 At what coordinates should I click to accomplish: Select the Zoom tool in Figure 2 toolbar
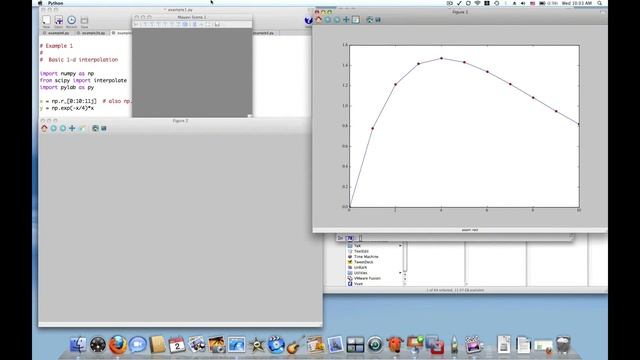point(82,128)
